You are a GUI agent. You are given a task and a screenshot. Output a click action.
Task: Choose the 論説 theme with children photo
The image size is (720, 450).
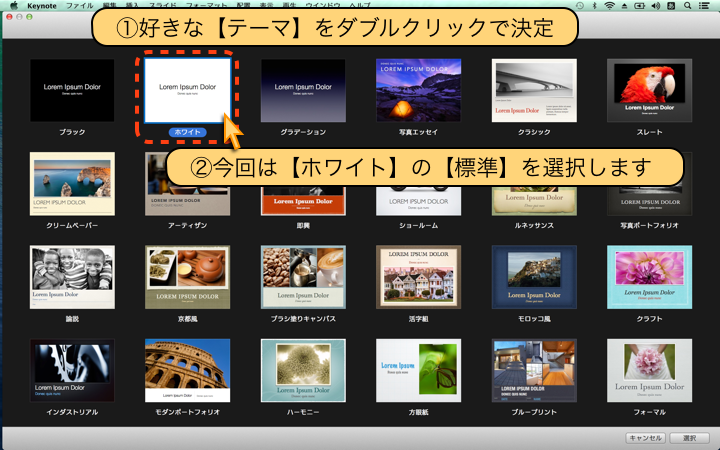point(72,277)
